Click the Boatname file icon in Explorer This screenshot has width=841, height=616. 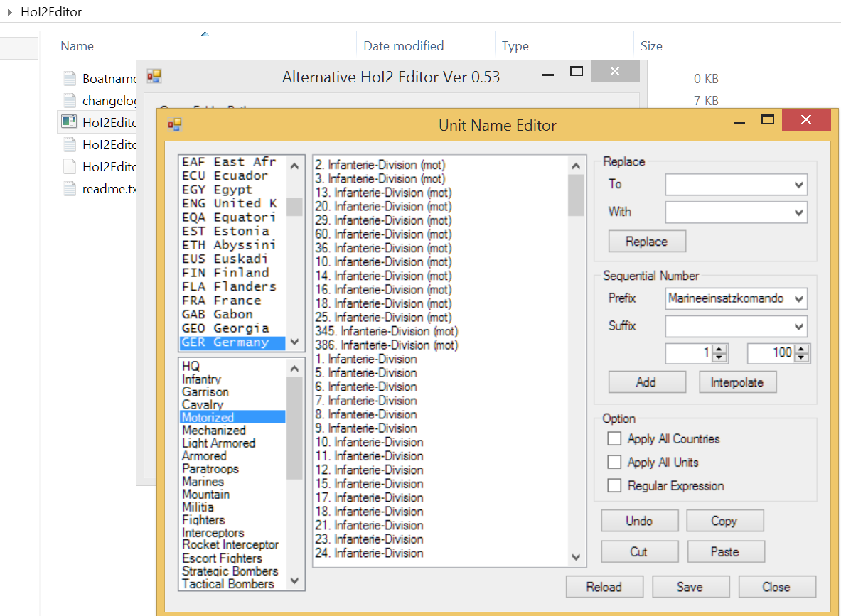click(70, 79)
